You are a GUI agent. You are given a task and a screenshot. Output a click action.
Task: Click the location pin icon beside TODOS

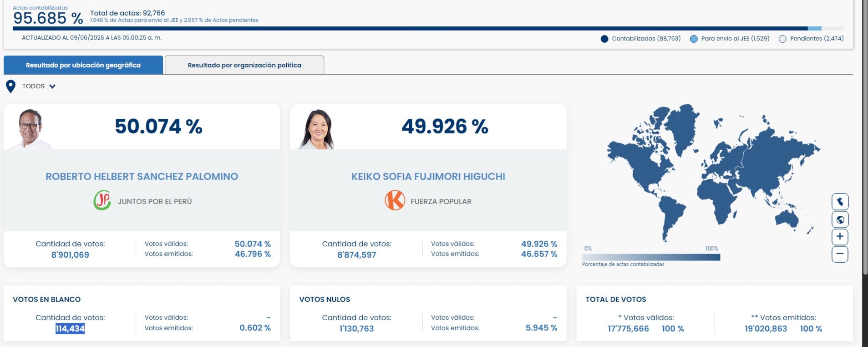(x=10, y=86)
